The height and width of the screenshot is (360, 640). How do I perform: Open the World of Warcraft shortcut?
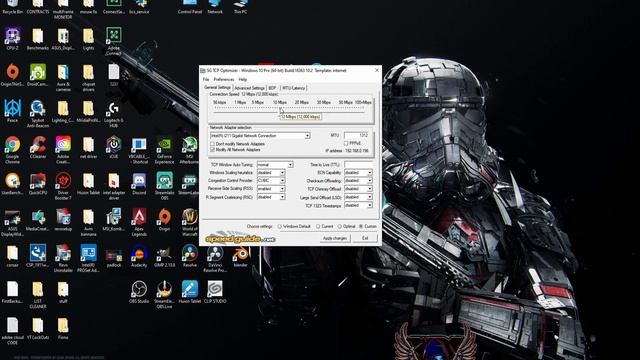pyautogui.click(x=189, y=222)
